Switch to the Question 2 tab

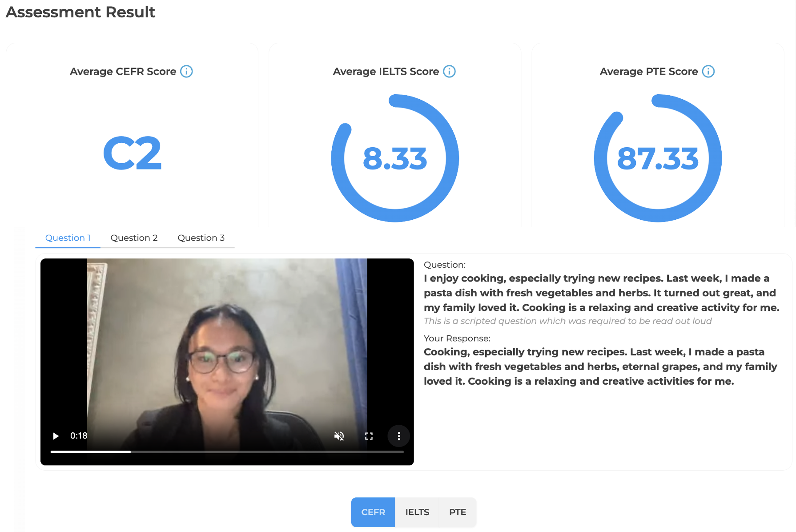click(134, 238)
